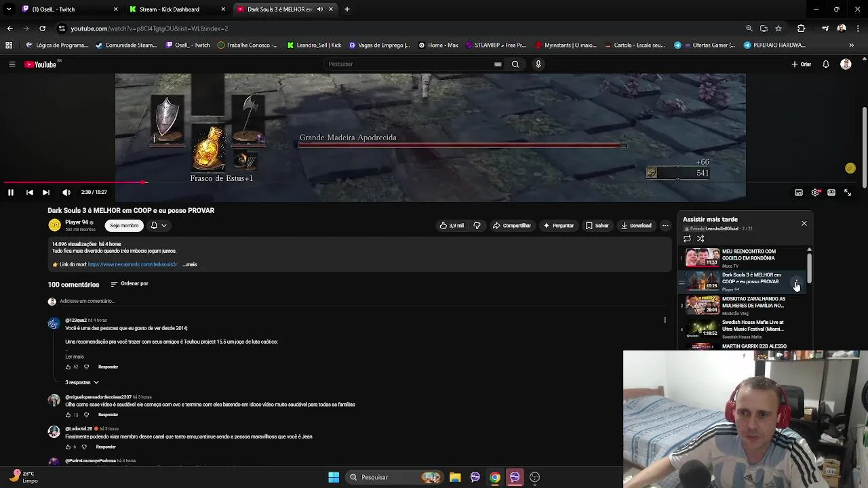This screenshot has width=868, height=488.
Task: Go fullscreen with the player's expand icon
Action: click(x=848, y=192)
